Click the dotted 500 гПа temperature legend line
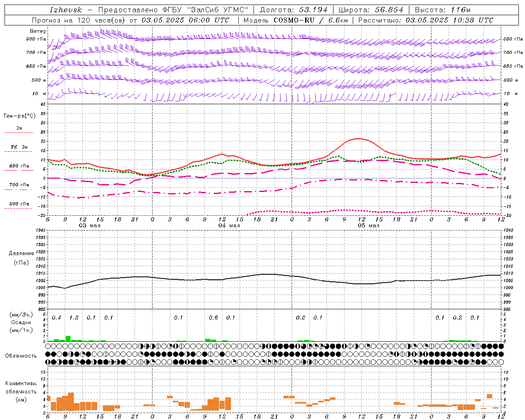Image resolution: width=525 pixels, height=420 pixels. point(18,209)
